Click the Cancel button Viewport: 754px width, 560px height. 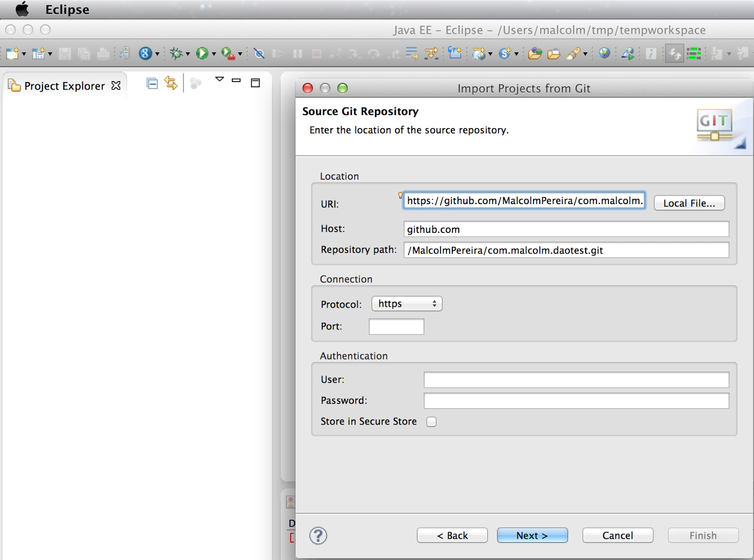click(618, 535)
